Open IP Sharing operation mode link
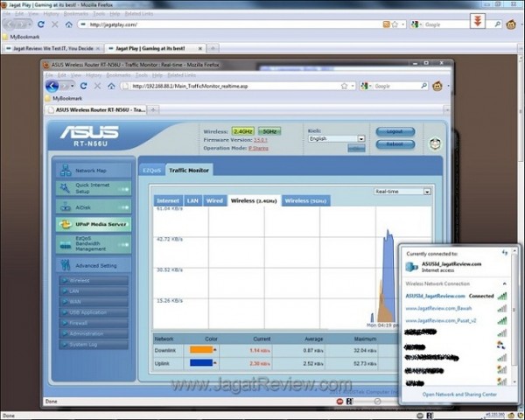The height and width of the screenshot is (420, 525). [258, 148]
